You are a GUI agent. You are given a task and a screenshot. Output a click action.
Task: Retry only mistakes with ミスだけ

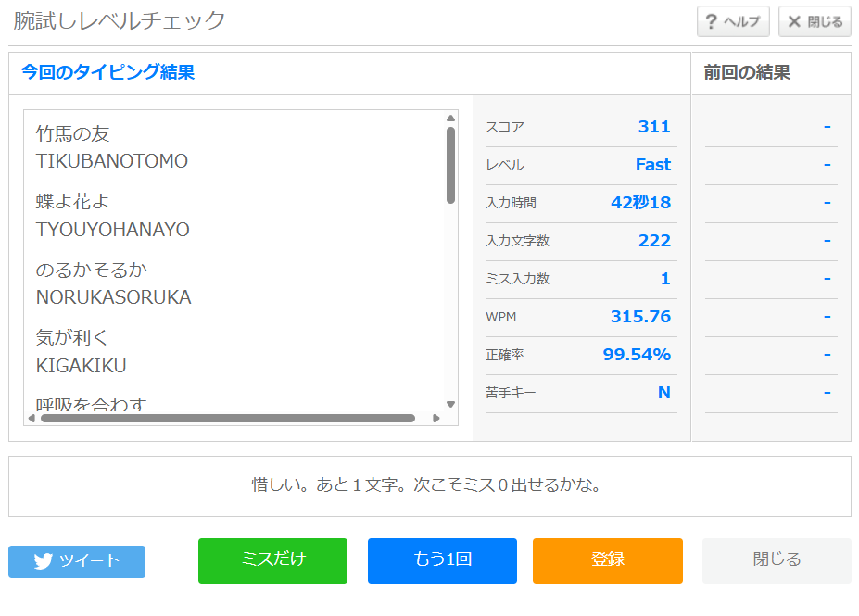click(272, 560)
